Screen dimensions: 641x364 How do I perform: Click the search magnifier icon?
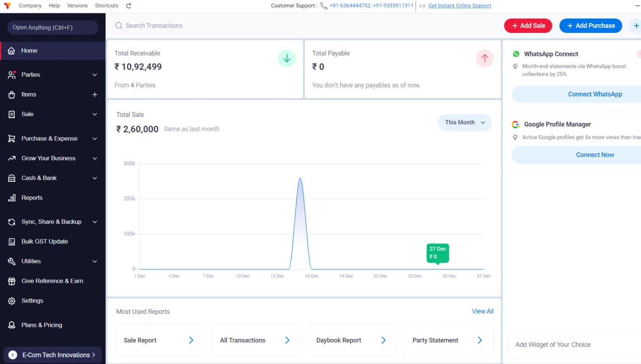coord(119,26)
